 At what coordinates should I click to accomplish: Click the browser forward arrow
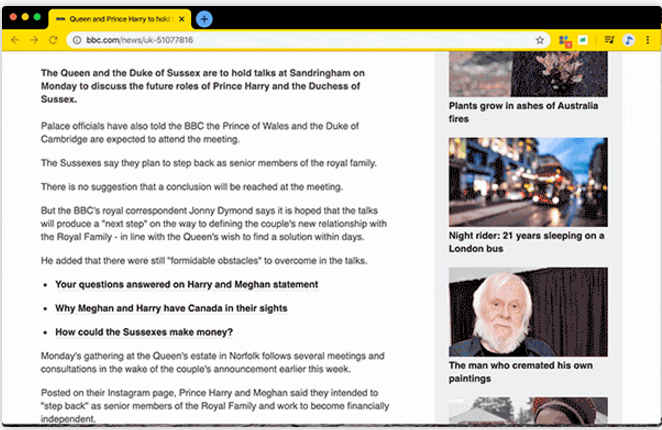pos(34,40)
